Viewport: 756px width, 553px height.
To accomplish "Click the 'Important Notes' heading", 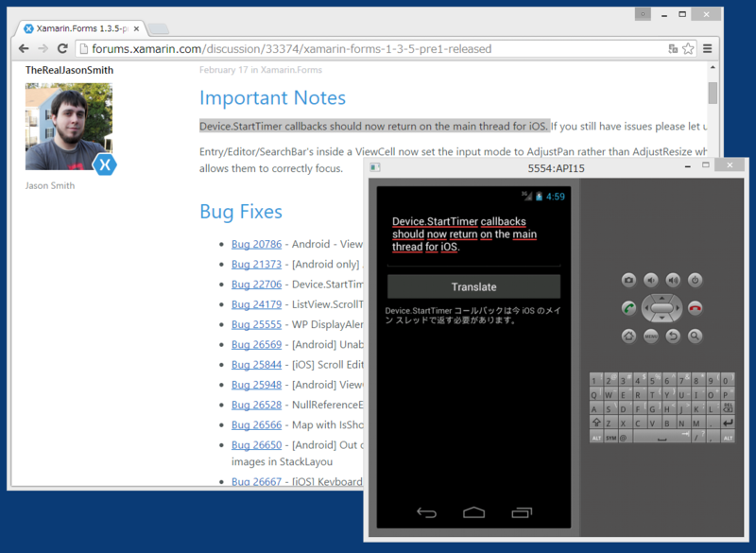I will [272, 98].
